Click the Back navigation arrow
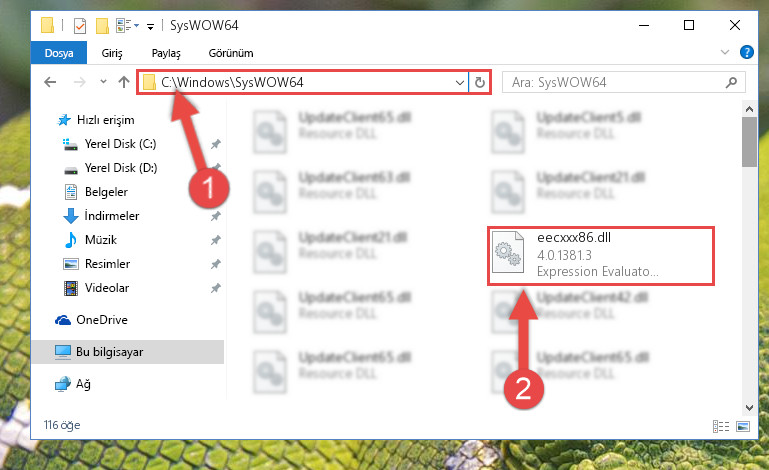 (50, 82)
